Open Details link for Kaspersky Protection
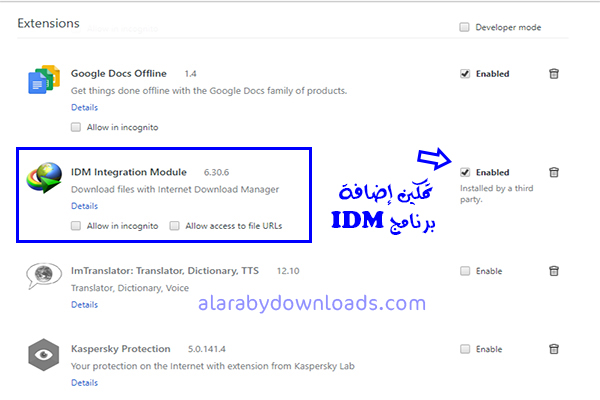The image size is (600, 400). 85,383
